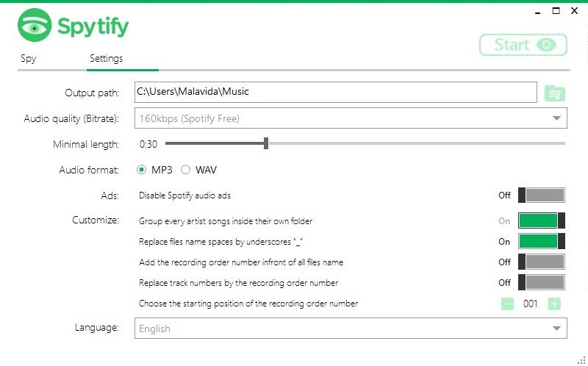Maximize the Spytify window
This screenshot has width=588, height=366.
[556, 11]
